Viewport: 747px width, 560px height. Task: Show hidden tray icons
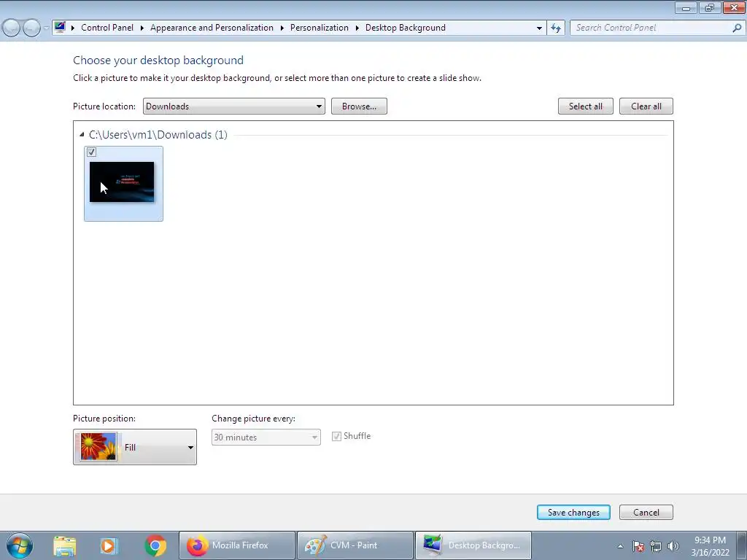620,546
